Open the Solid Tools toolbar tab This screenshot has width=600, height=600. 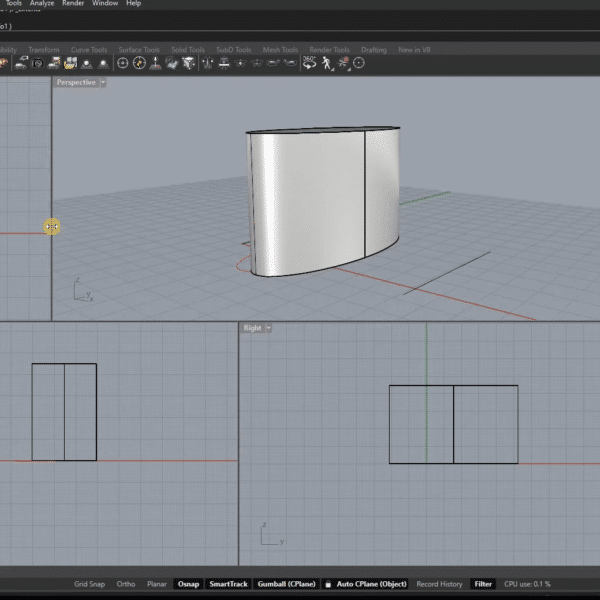tap(187, 49)
